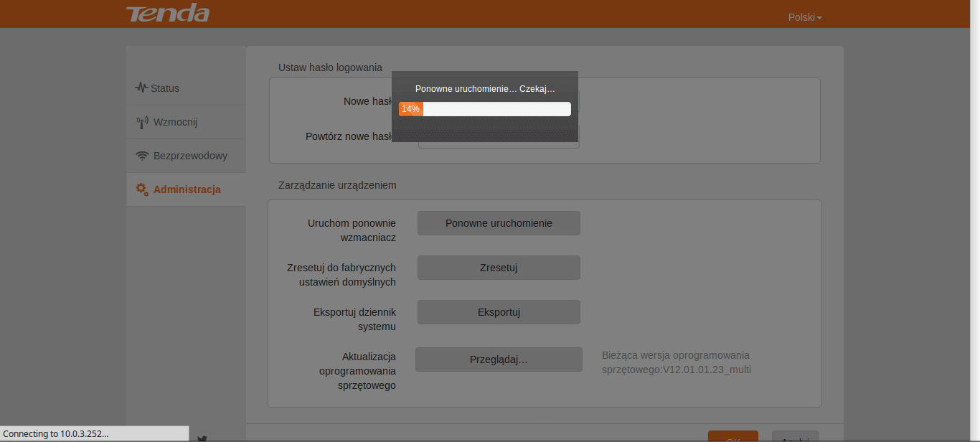Click the Wzmocnij antenna icon
The width and height of the screenshot is (980, 442).
[142, 122]
